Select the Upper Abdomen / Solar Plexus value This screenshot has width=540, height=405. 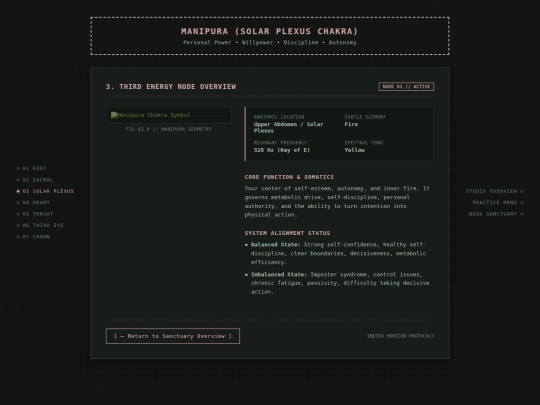tap(289, 127)
